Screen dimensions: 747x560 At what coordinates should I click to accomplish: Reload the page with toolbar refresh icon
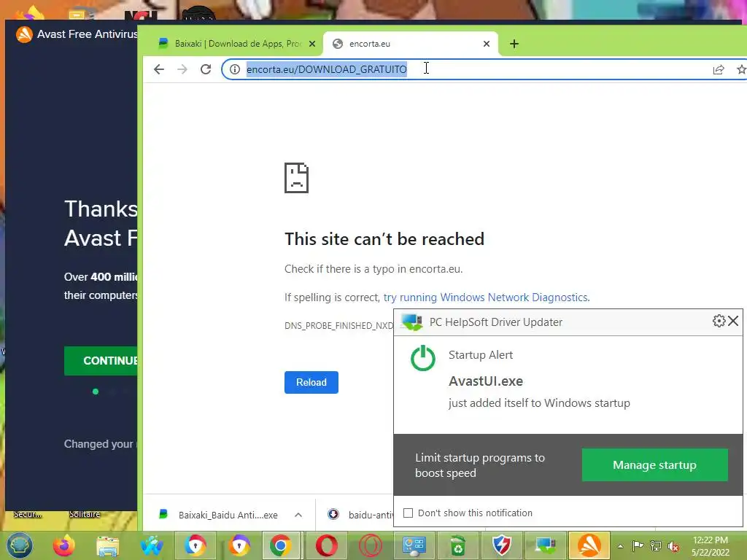206,69
